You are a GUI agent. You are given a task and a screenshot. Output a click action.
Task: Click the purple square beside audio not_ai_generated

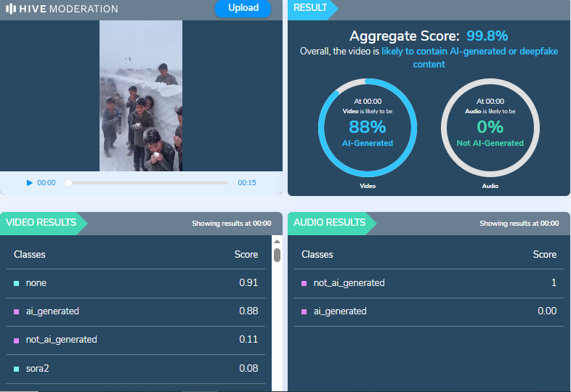[304, 283]
